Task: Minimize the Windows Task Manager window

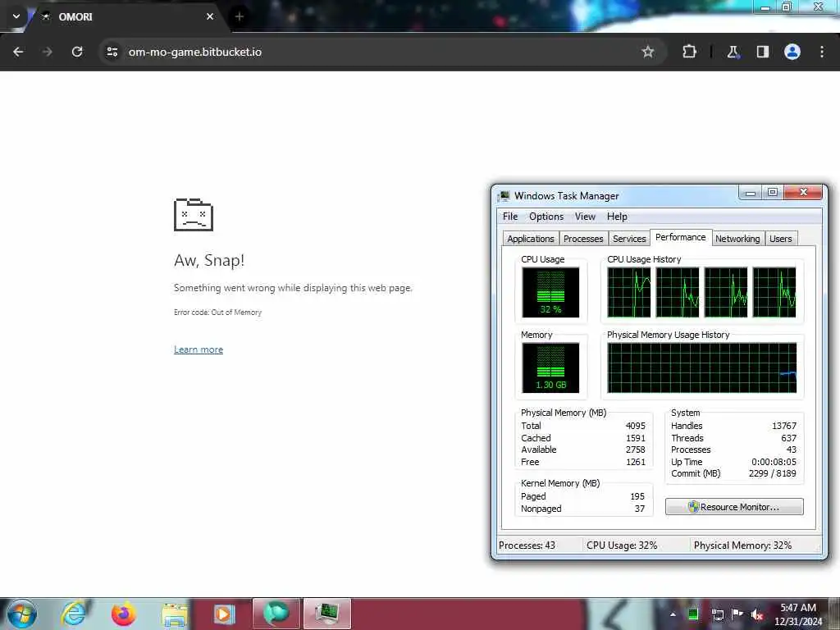Action: (x=751, y=193)
